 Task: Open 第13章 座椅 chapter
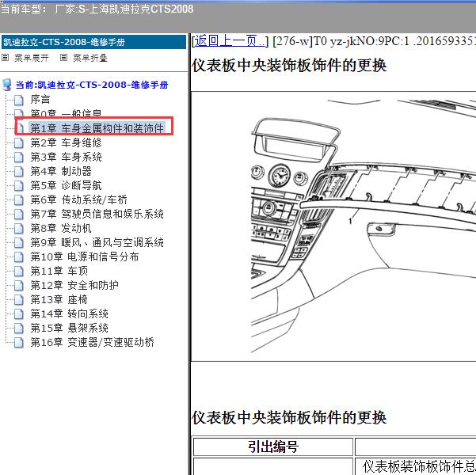click(x=59, y=299)
